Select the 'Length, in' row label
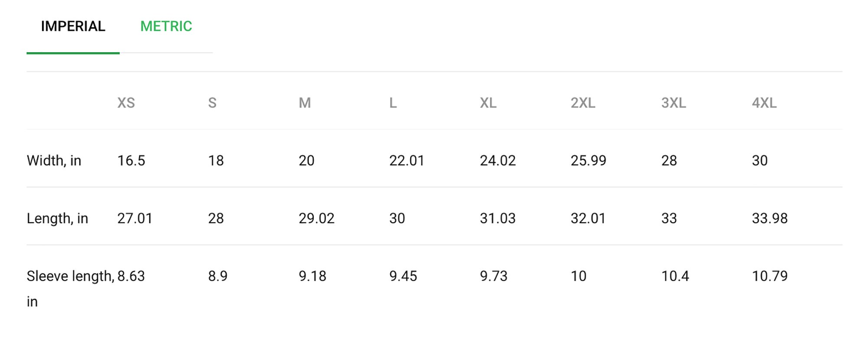Screen dimensions: 868x342 57,218
